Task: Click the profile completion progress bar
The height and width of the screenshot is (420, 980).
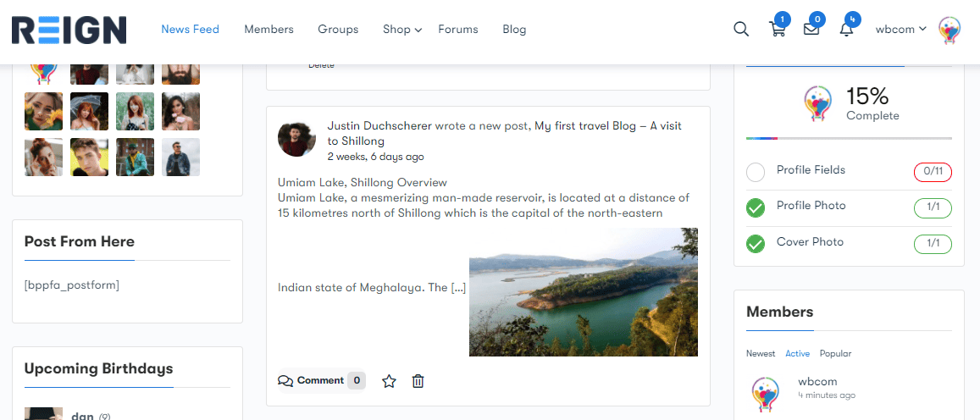Action: [x=849, y=138]
